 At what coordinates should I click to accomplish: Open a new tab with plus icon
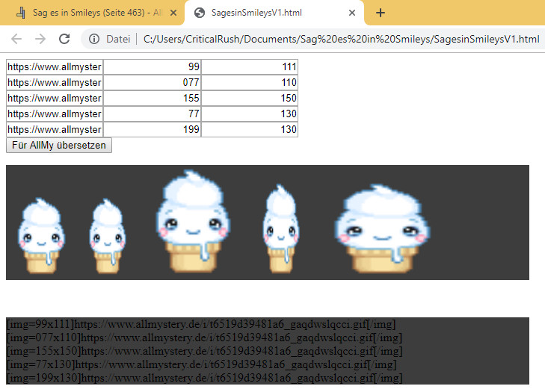381,13
